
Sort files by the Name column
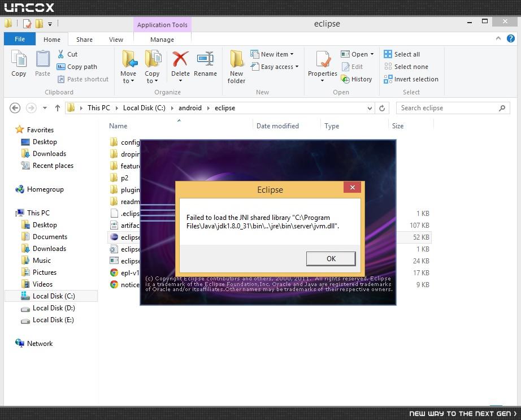pos(118,126)
